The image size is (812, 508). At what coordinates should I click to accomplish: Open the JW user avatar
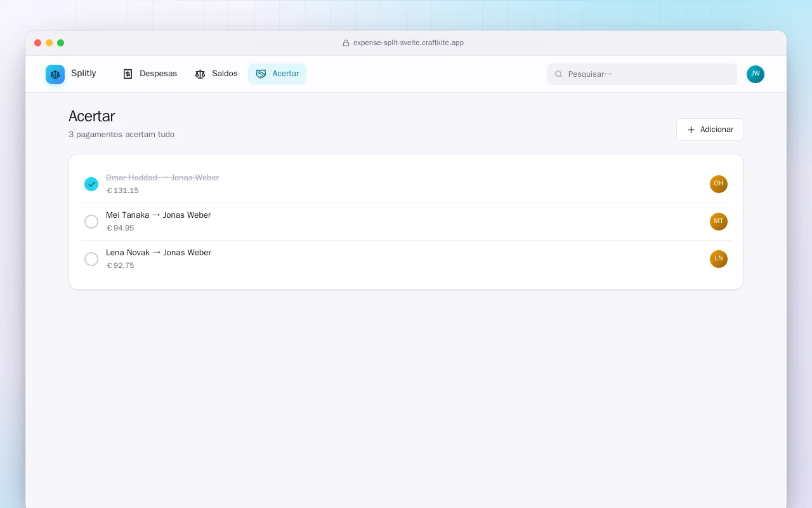(x=756, y=74)
